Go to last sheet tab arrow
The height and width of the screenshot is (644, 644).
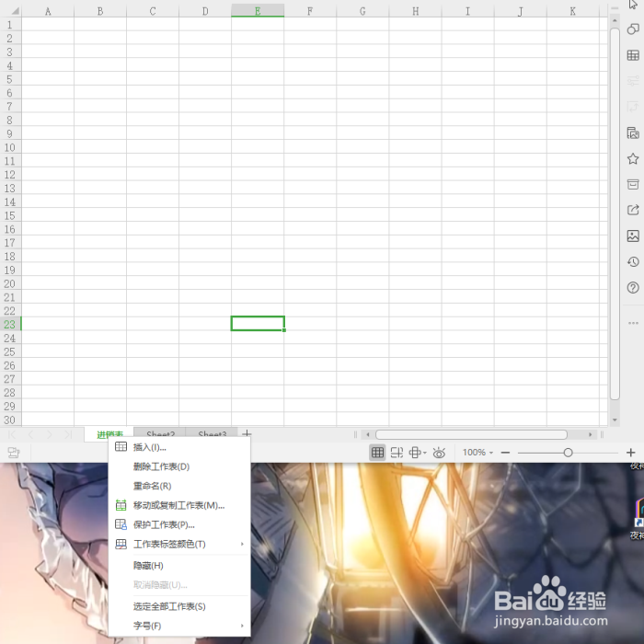[x=68, y=434]
